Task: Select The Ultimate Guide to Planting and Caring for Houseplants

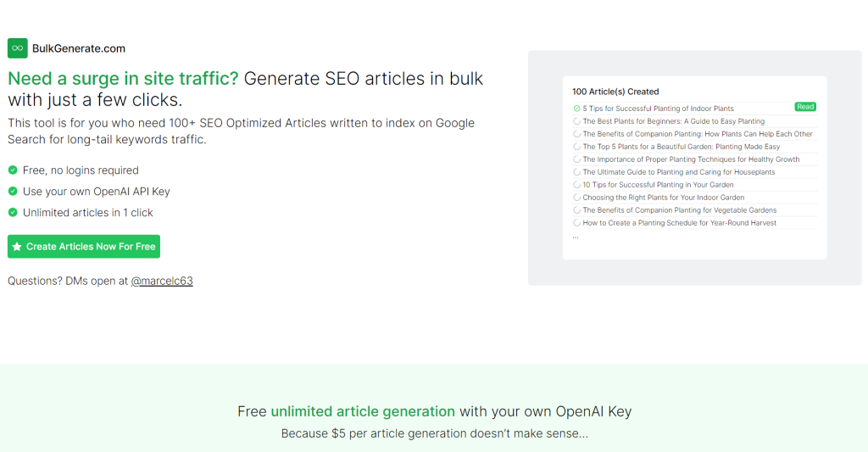Action: click(679, 172)
